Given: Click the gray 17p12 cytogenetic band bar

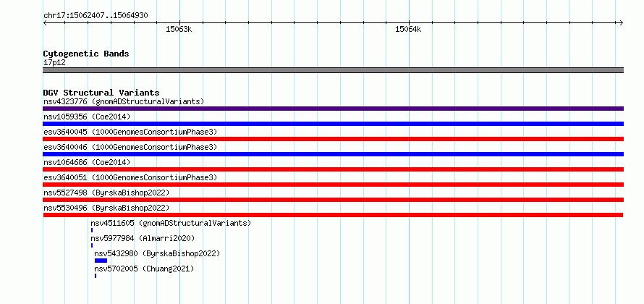Looking at the screenshot, I should click(333, 70).
